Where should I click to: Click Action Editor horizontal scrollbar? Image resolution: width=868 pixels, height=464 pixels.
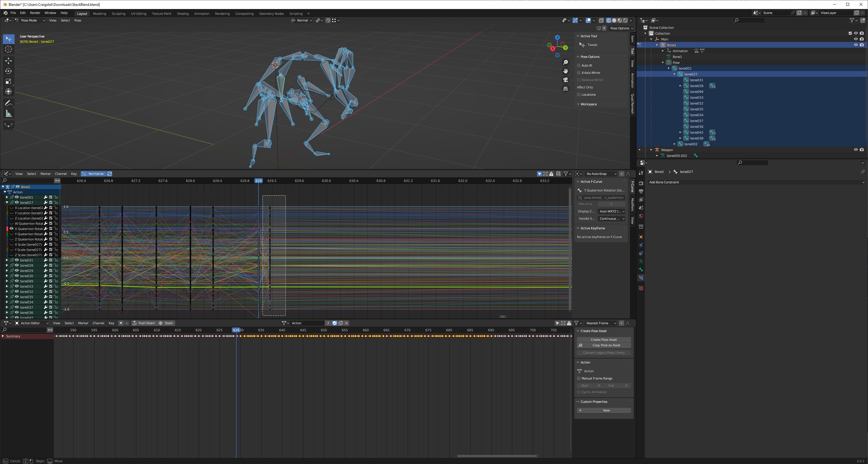click(x=497, y=456)
